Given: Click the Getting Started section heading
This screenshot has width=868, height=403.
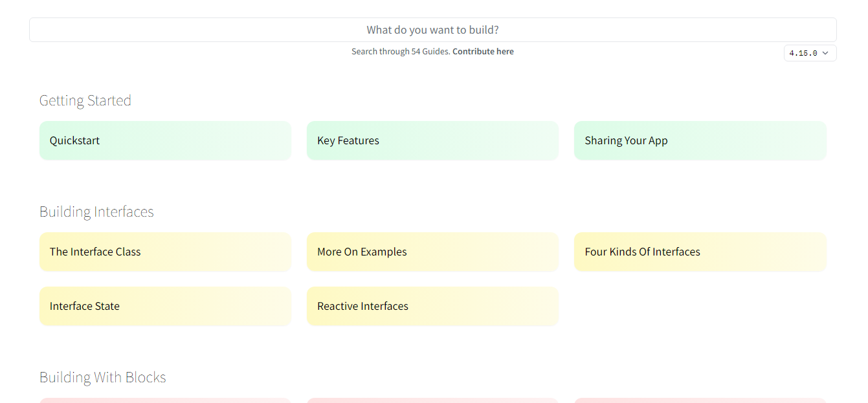Looking at the screenshot, I should click(x=85, y=100).
